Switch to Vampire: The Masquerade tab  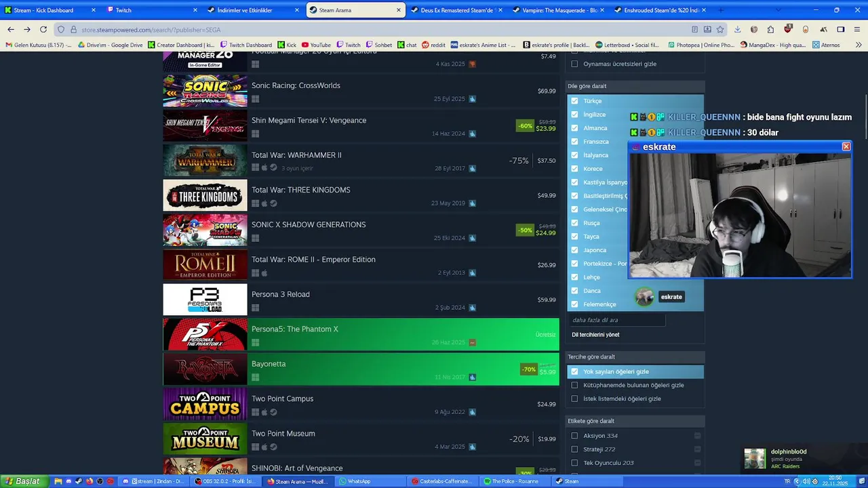[559, 10]
